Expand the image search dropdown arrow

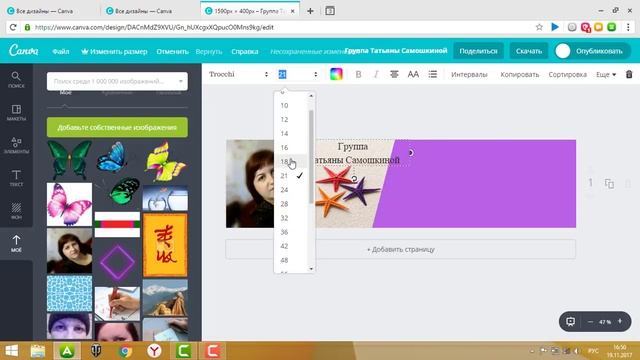(181, 81)
